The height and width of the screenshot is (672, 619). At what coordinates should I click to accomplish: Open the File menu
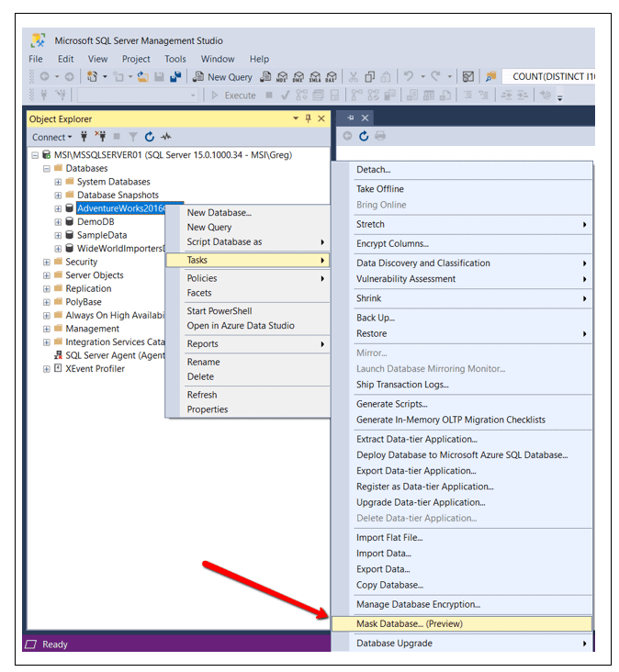pyautogui.click(x=36, y=59)
